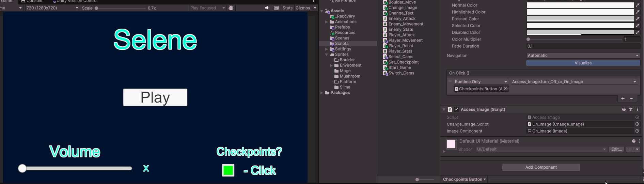644x184 pixels.
Task: Click the Game view shortcuts keyboard icon
Action: tap(276, 8)
